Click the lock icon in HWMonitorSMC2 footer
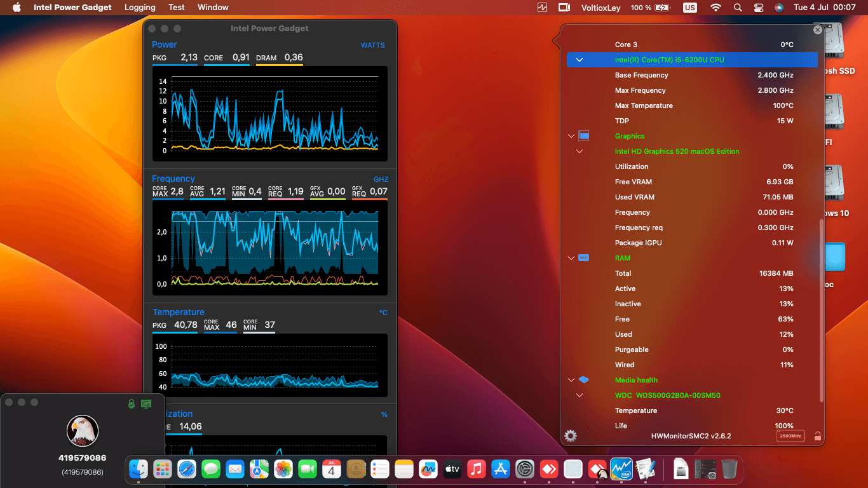The width and height of the screenshot is (868, 488). point(818,436)
